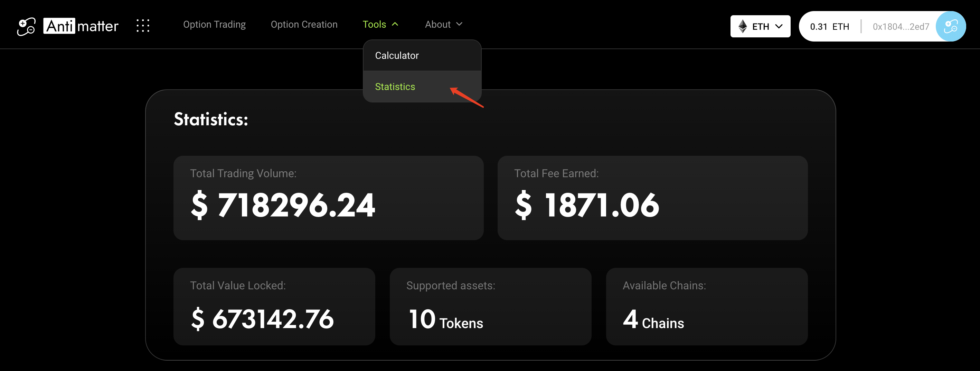
Task: Click the Available Chains card
Action: (706, 306)
